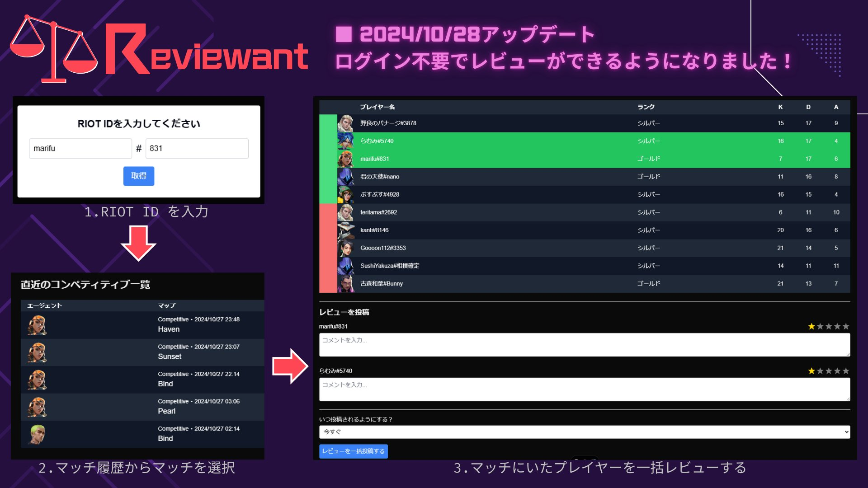Select agent icon for the Haven match
868x488 pixels.
[x=37, y=325]
